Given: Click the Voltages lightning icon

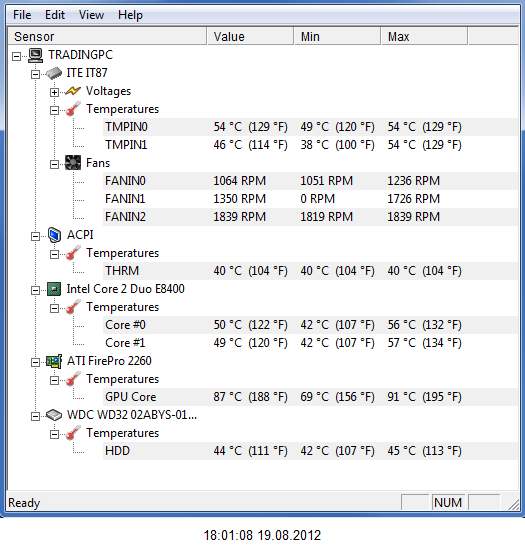Looking at the screenshot, I should pos(73,91).
